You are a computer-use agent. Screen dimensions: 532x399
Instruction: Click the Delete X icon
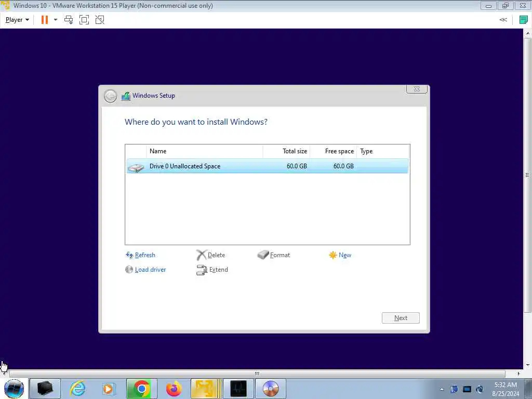202,255
